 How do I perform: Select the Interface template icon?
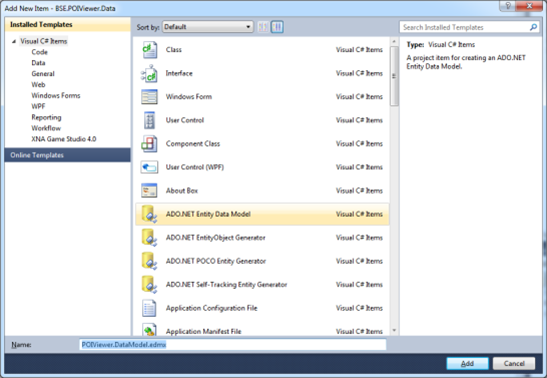(x=149, y=73)
